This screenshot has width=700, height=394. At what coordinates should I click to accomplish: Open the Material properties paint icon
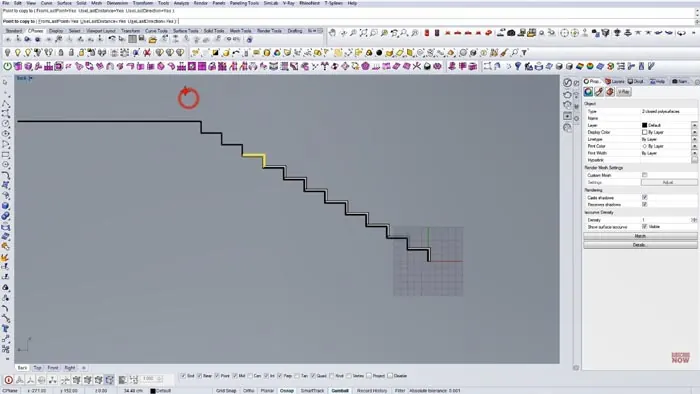coord(599,92)
